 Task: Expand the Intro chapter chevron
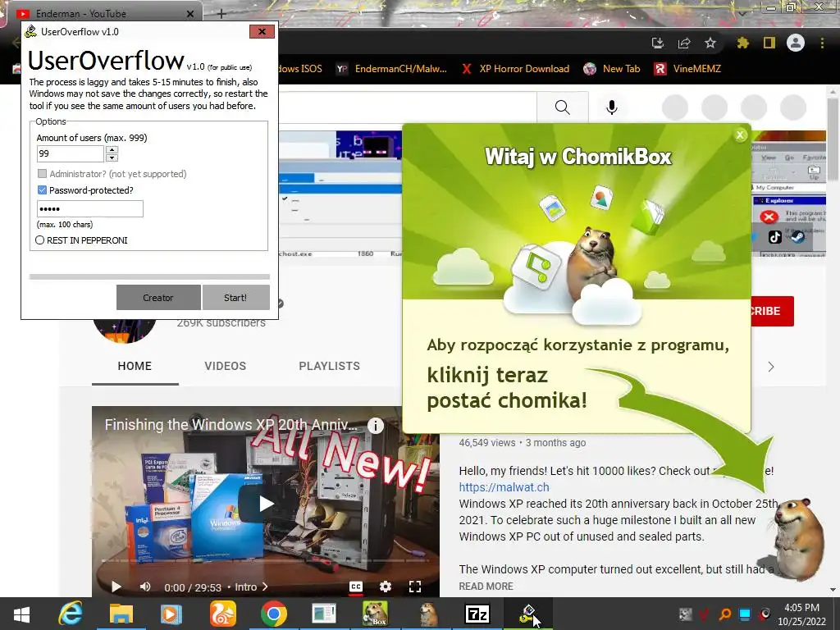265,587
